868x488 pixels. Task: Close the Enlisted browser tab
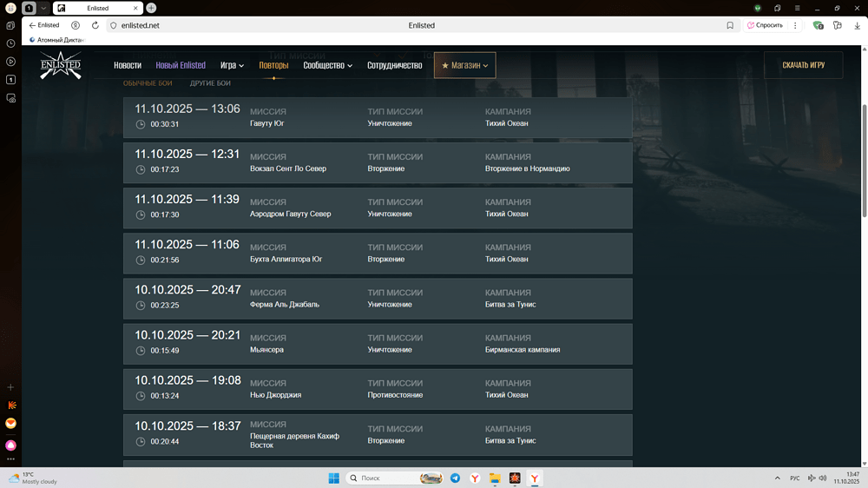pos(135,8)
